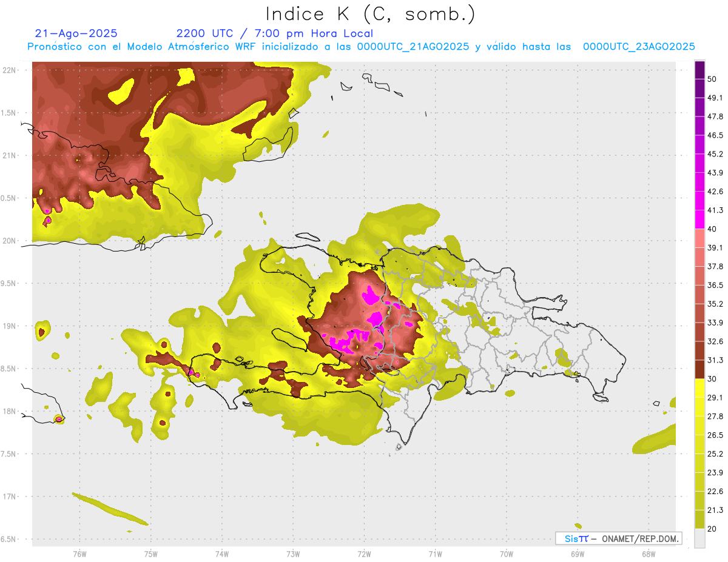The width and height of the screenshot is (728, 562).
Task: Click the legend value "50"
Action: pyautogui.click(x=713, y=79)
